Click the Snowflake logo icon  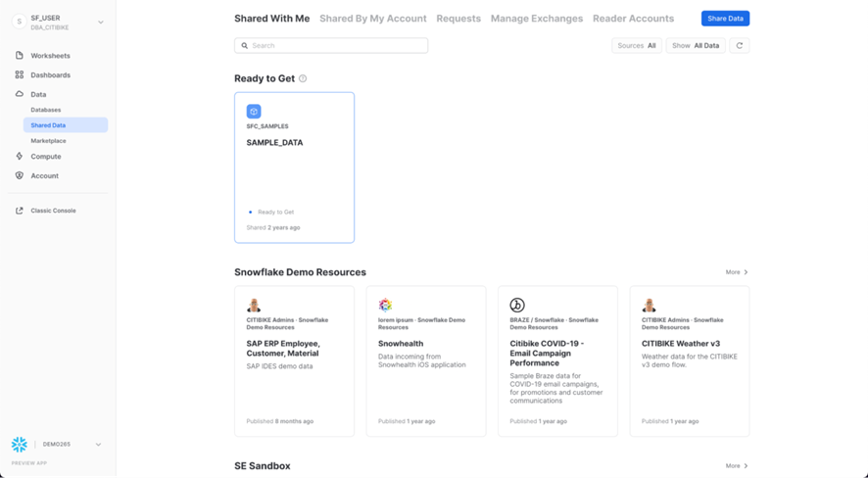[x=20, y=445]
